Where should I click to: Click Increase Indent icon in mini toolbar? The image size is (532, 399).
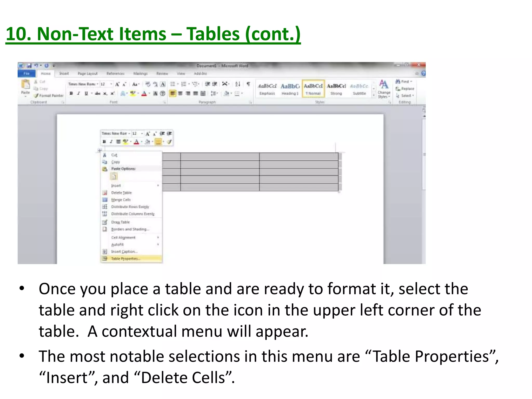[169, 134]
